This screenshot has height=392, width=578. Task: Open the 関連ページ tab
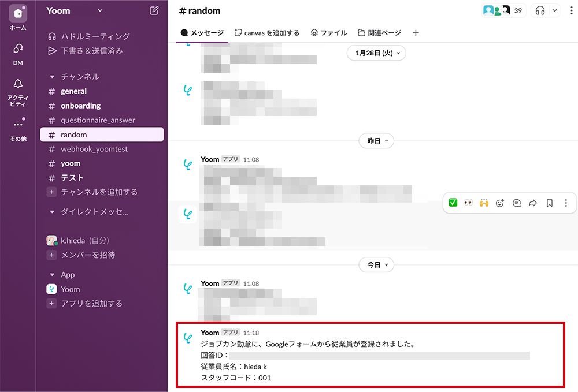tap(379, 33)
